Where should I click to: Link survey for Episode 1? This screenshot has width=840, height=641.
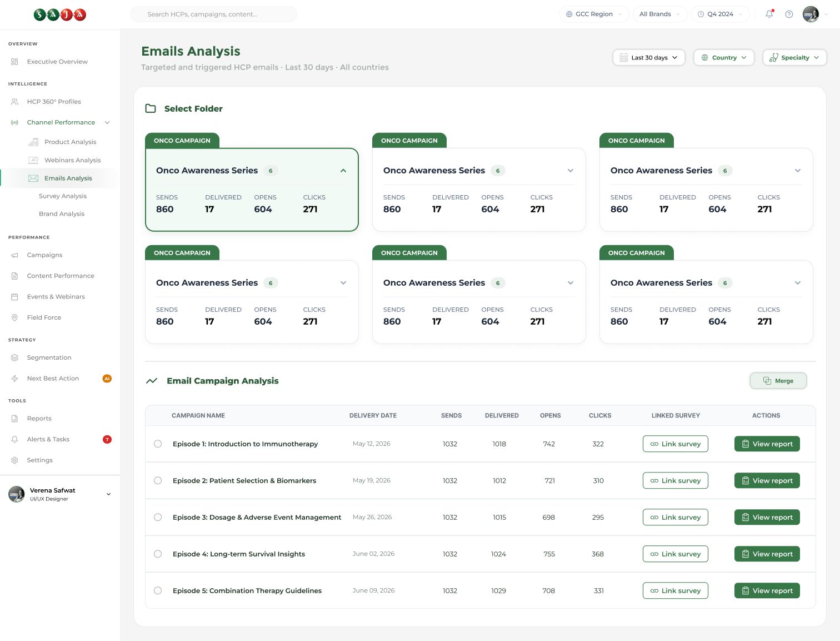676,444
